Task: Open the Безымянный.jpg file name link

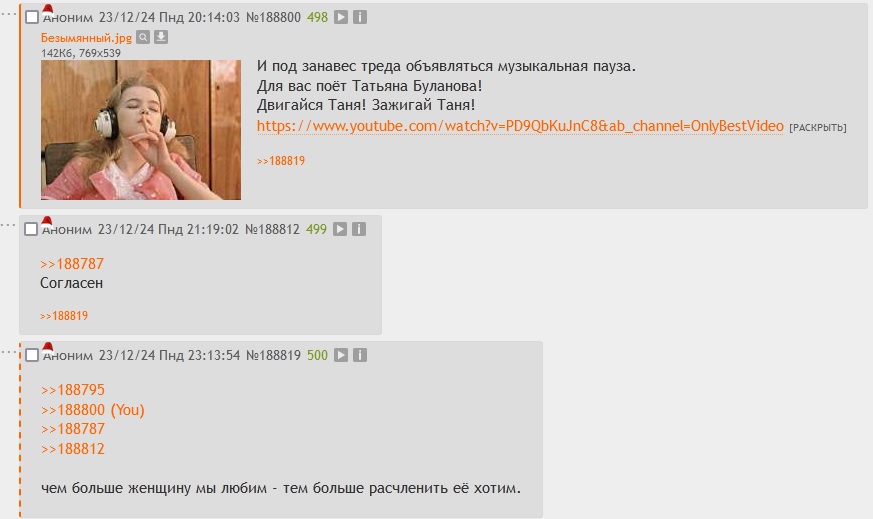Action: [x=86, y=38]
